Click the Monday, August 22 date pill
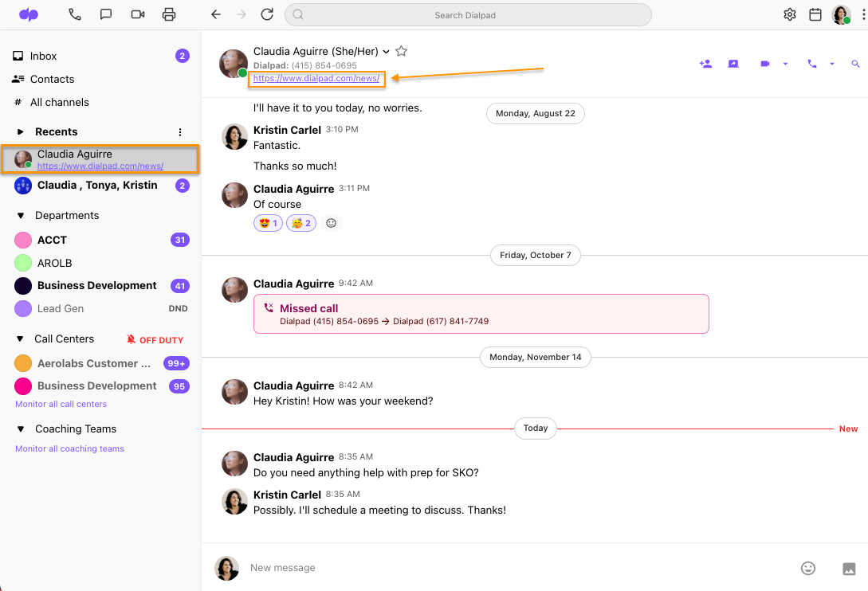868x591 pixels. tap(536, 113)
